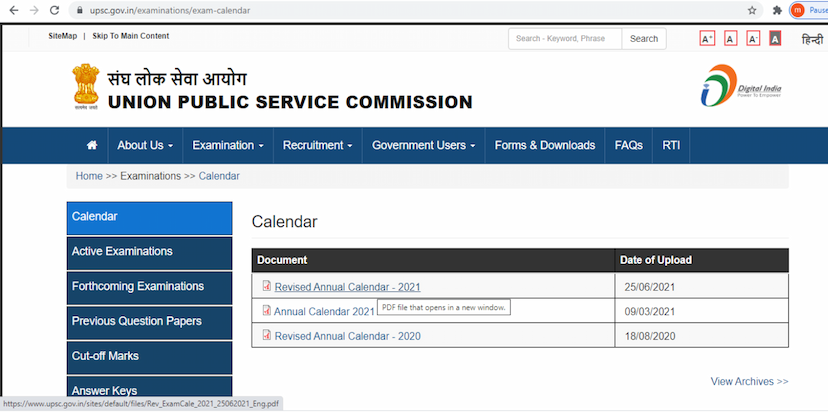The height and width of the screenshot is (412, 828).
Task: Switch the site language to Hindi
Action: coord(812,40)
